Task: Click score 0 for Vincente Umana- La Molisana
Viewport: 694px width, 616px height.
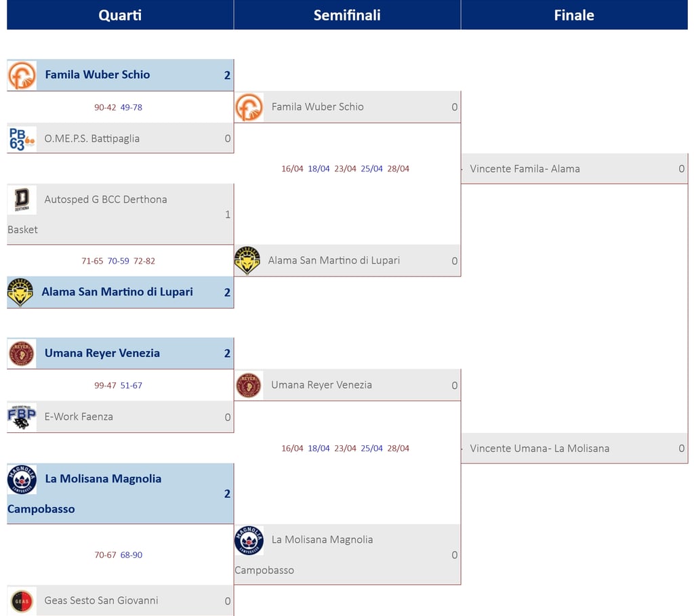Action: pyautogui.click(x=682, y=449)
